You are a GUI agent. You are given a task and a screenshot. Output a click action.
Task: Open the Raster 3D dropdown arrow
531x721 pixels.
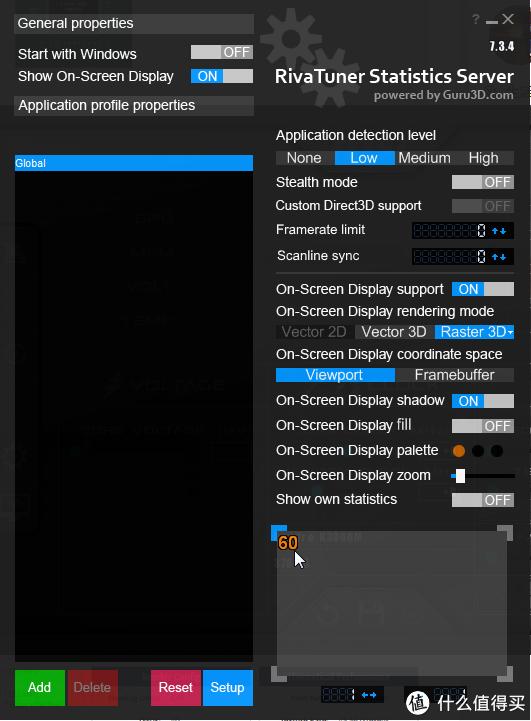pyautogui.click(x=510, y=332)
